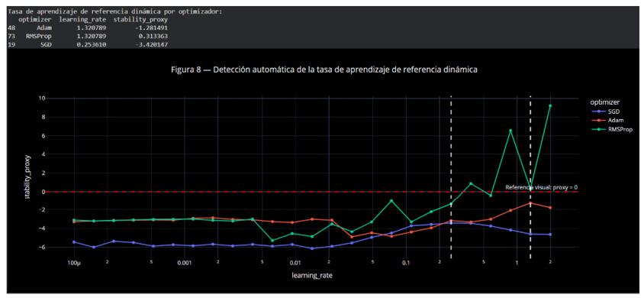The width and height of the screenshot is (644, 298).
Task: Click the value 0.253610 in the SGD row
Action: coord(92,44)
